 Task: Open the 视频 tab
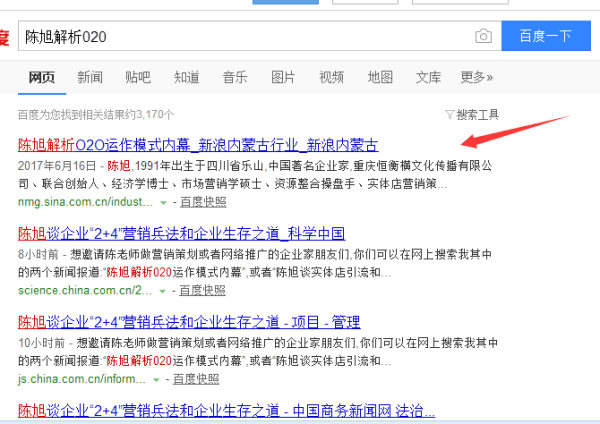pyautogui.click(x=331, y=77)
